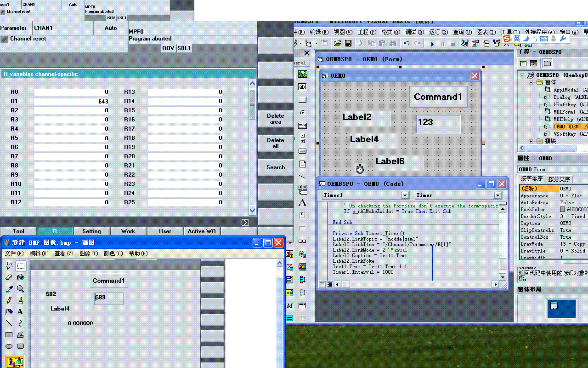588x368 pixels.
Task: Toggle folders view in project explorer
Action: pyautogui.click(x=548, y=63)
